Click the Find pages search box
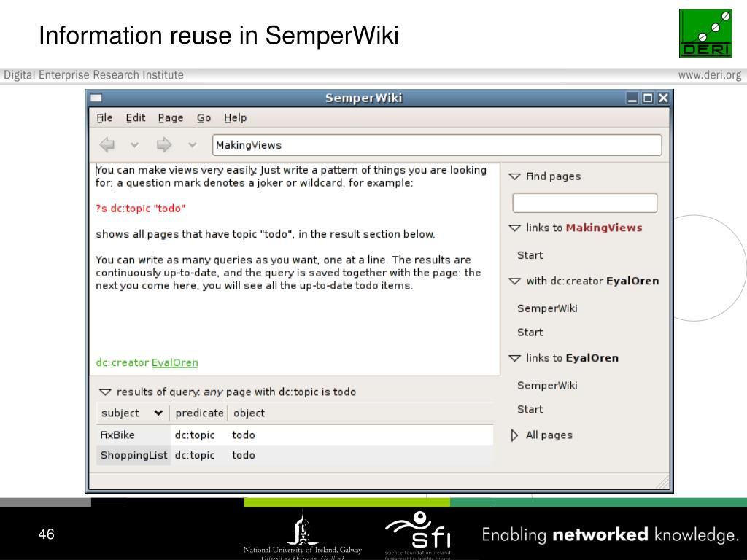The height and width of the screenshot is (560, 747). (x=584, y=203)
